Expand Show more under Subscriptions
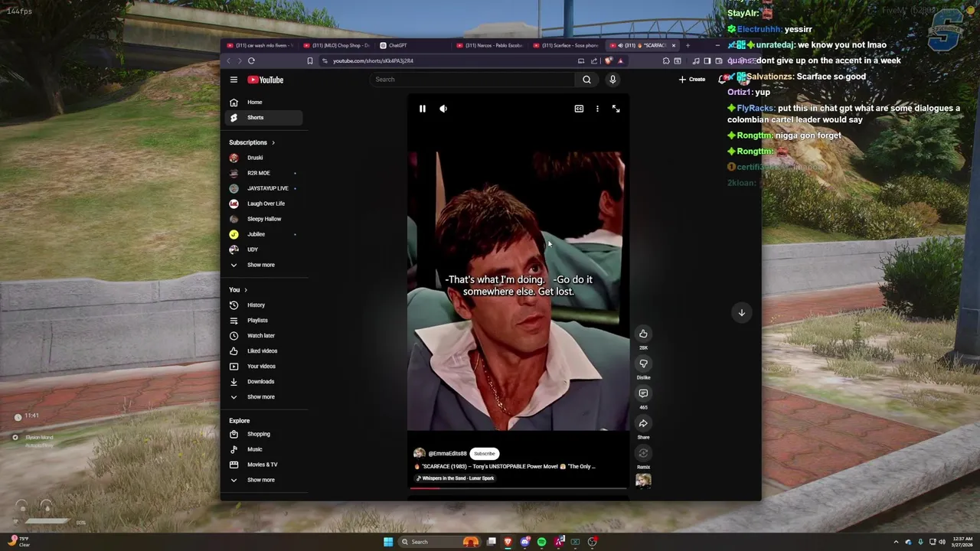The image size is (980, 551). (264, 265)
